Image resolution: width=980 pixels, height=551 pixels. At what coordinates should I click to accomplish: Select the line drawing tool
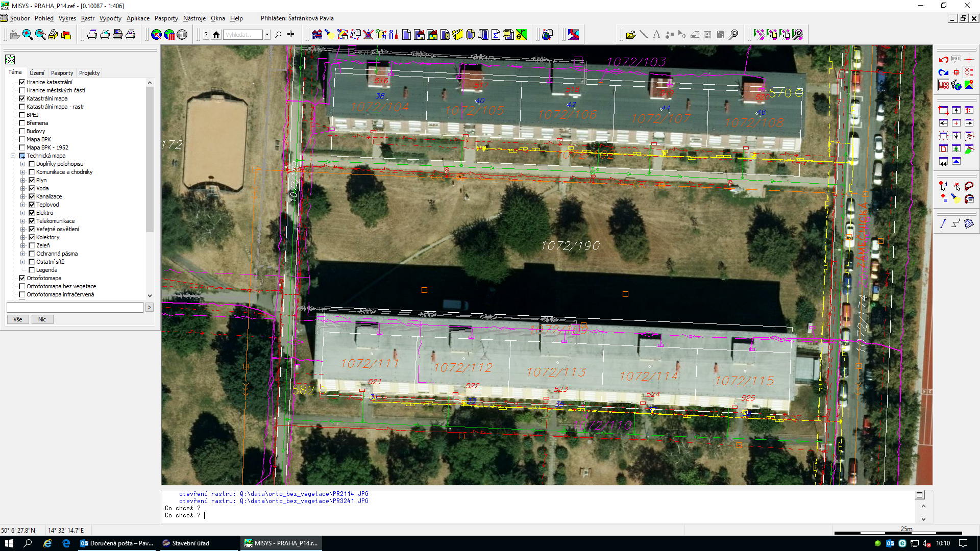(x=644, y=35)
